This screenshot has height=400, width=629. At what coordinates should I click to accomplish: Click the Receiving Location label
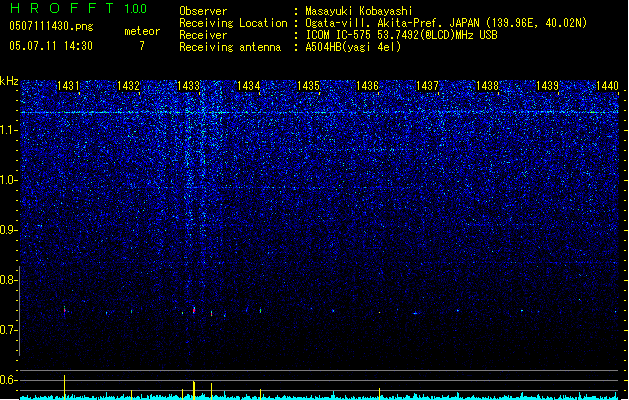point(233,23)
